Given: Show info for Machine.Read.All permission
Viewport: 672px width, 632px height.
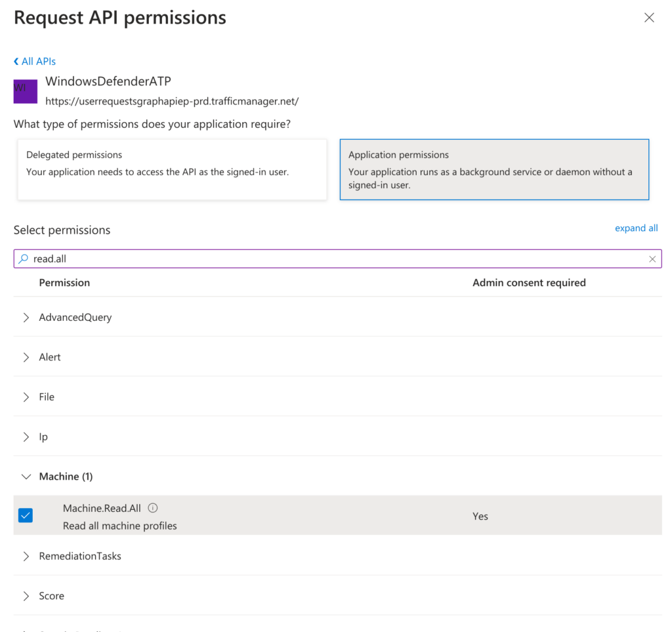Looking at the screenshot, I should click(x=153, y=508).
